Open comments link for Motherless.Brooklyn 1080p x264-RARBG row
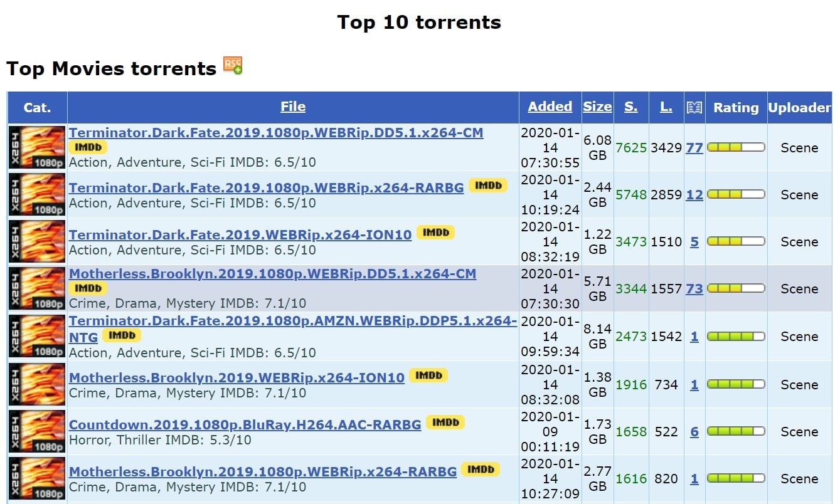The height and width of the screenshot is (504, 840). click(694, 479)
